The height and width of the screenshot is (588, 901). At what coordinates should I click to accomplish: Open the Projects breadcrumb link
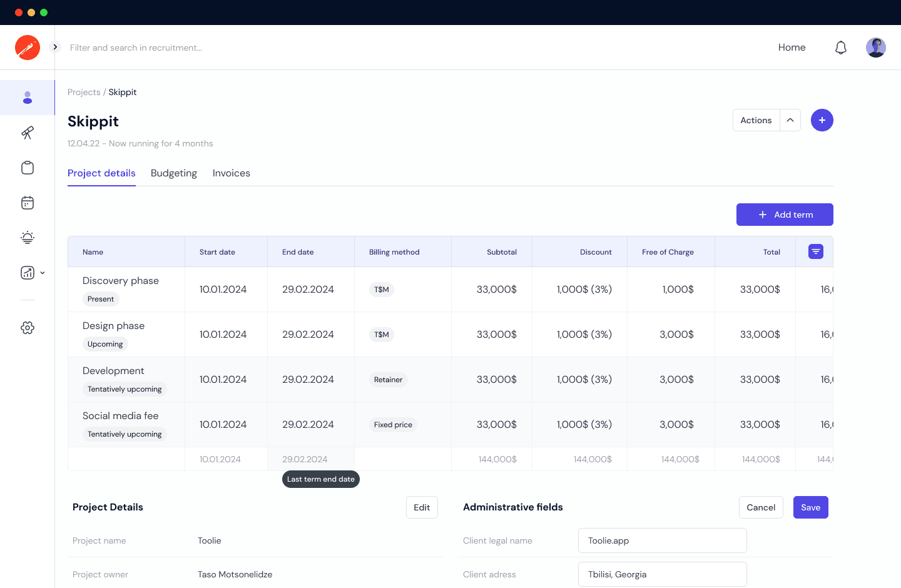pos(84,92)
